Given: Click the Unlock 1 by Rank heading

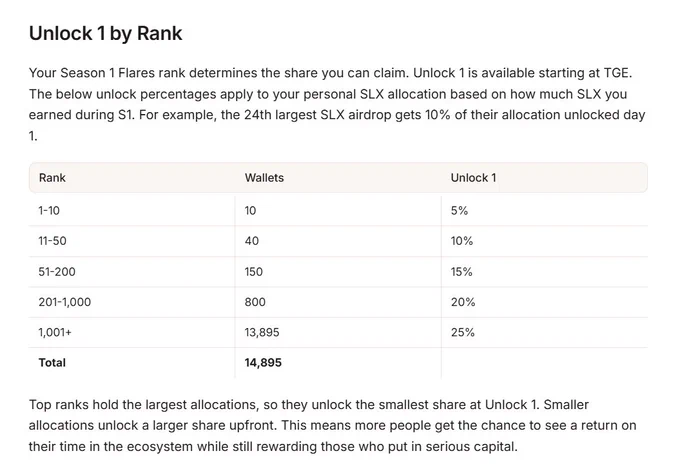Looking at the screenshot, I should click(x=105, y=33).
